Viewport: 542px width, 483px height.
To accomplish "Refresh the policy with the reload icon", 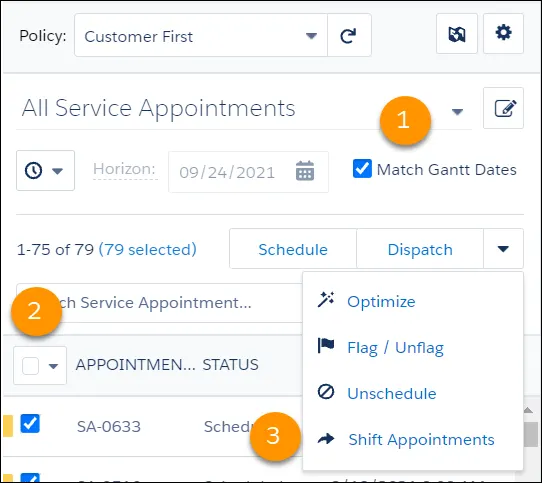I will 349,35.
